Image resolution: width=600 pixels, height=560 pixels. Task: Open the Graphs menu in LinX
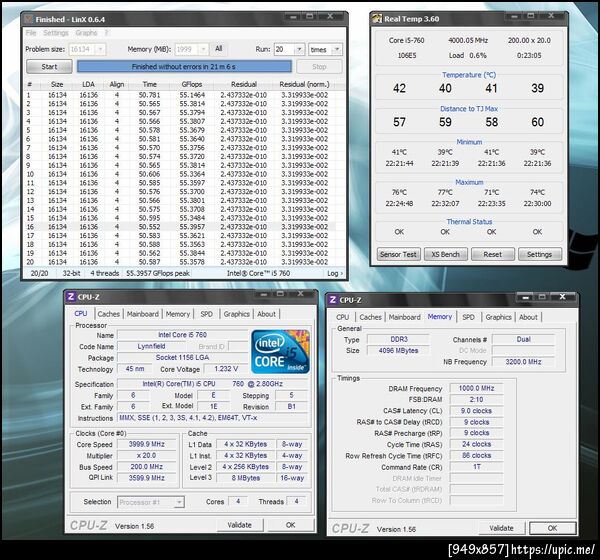point(86,33)
